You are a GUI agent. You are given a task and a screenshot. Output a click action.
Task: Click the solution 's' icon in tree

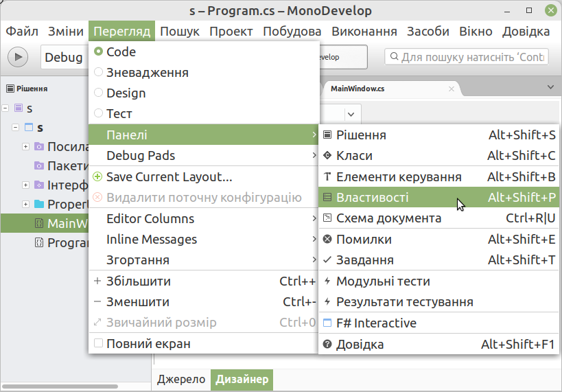pos(19,108)
